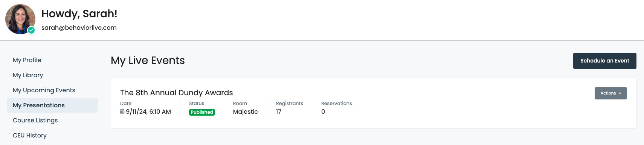Viewport: 644px width, 145px height.
Task: Click the green verified checkmark badge
Action: (31, 30)
